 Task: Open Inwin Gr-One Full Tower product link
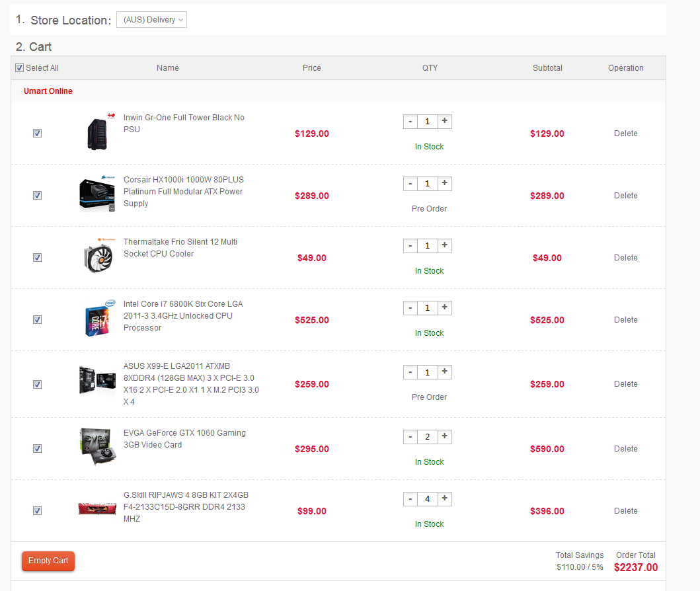coord(184,123)
